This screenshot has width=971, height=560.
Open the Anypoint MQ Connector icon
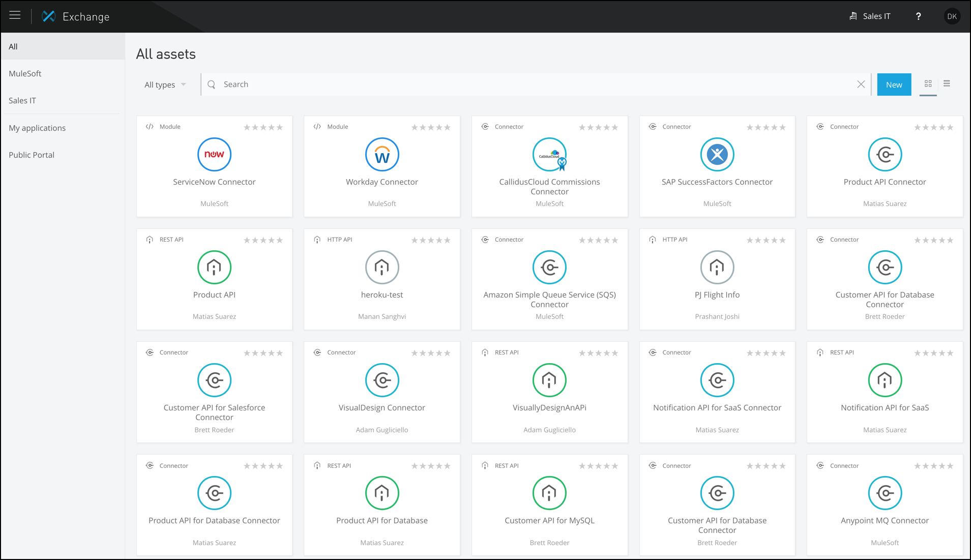[x=885, y=493]
